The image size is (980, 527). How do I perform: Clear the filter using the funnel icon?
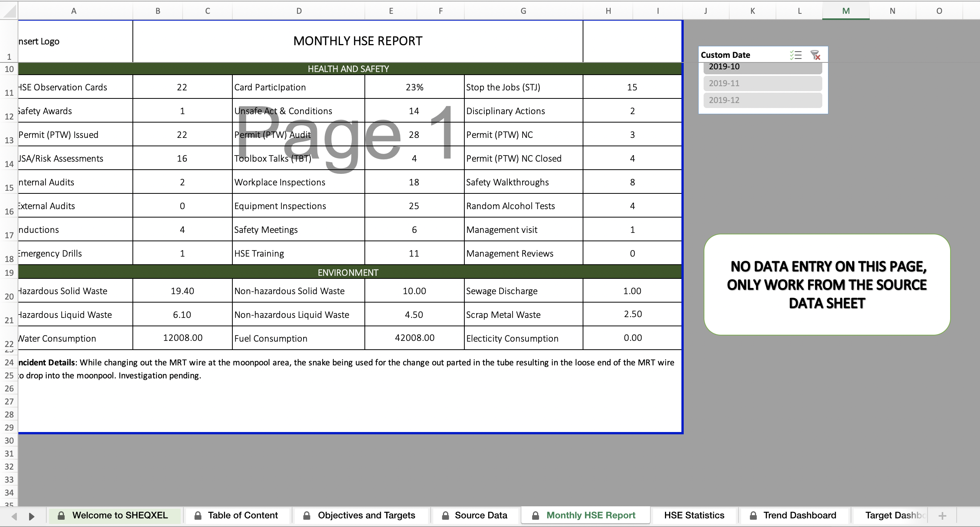(815, 55)
